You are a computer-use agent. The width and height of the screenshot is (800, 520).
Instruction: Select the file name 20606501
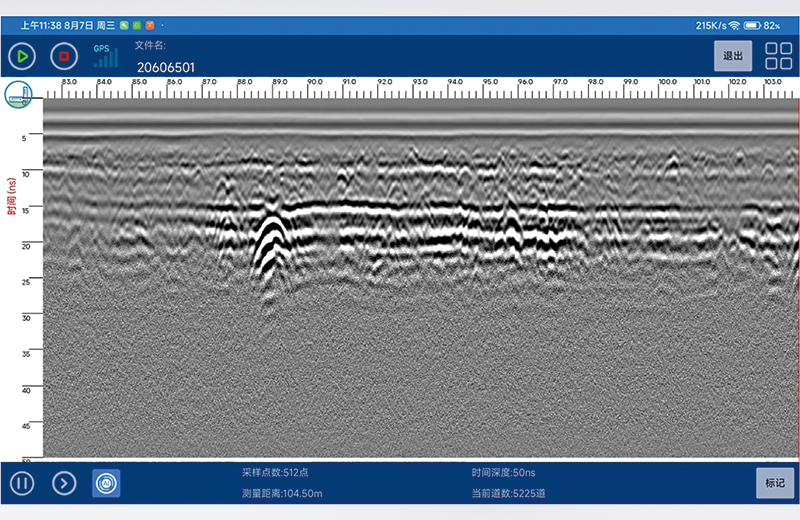point(166,68)
